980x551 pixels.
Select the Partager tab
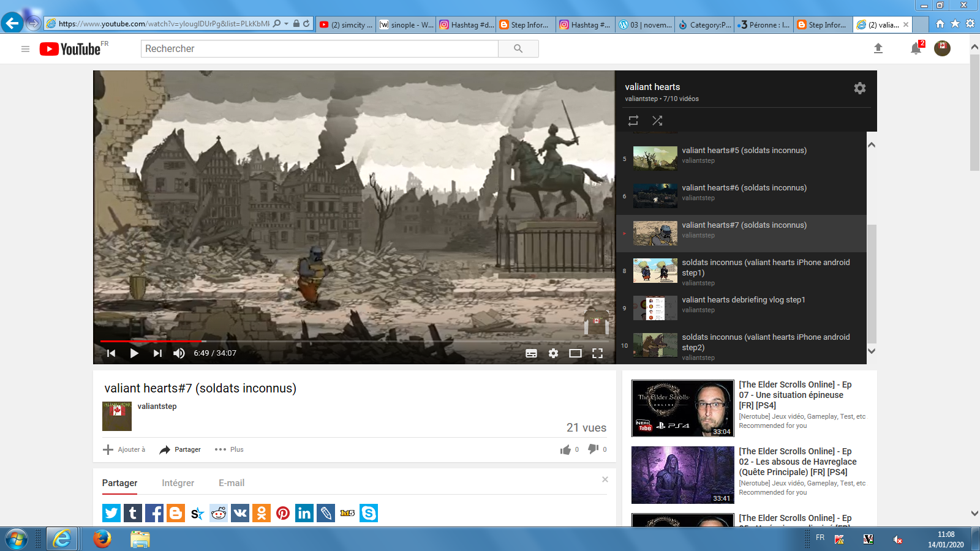(120, 483)
